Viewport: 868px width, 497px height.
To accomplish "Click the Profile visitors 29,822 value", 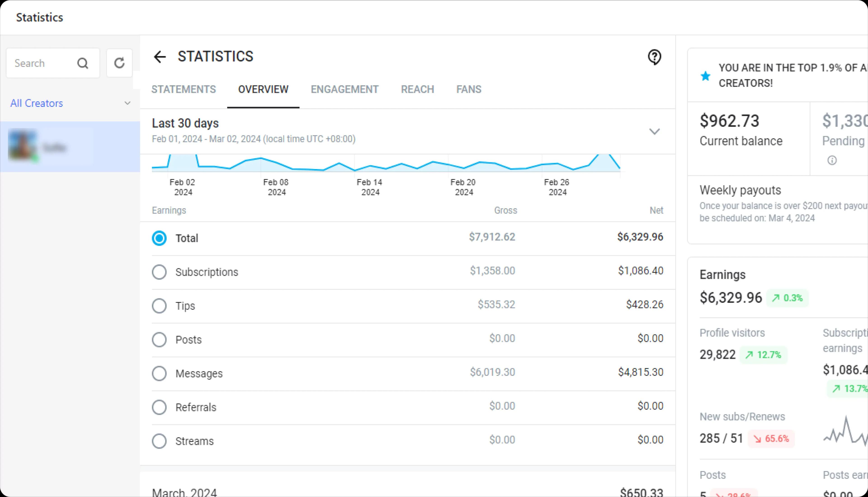I will click(717, 355).
